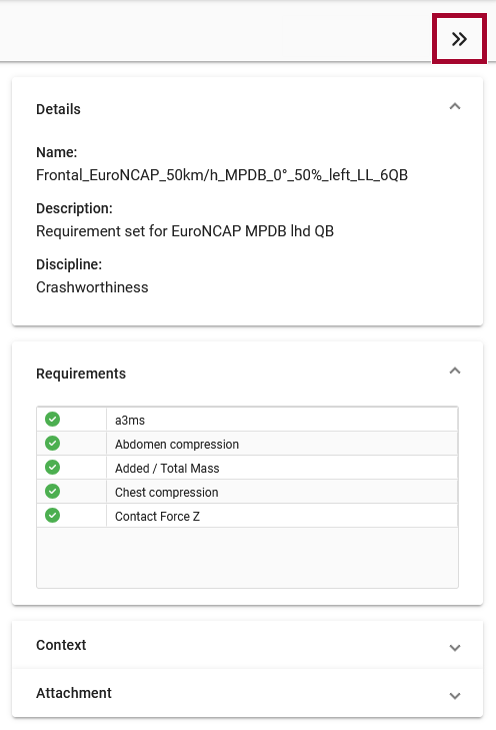Collapse the Requirements section chevron
Image resolution: width=496 pixels, height=730 pixels.
pos(455,371)
